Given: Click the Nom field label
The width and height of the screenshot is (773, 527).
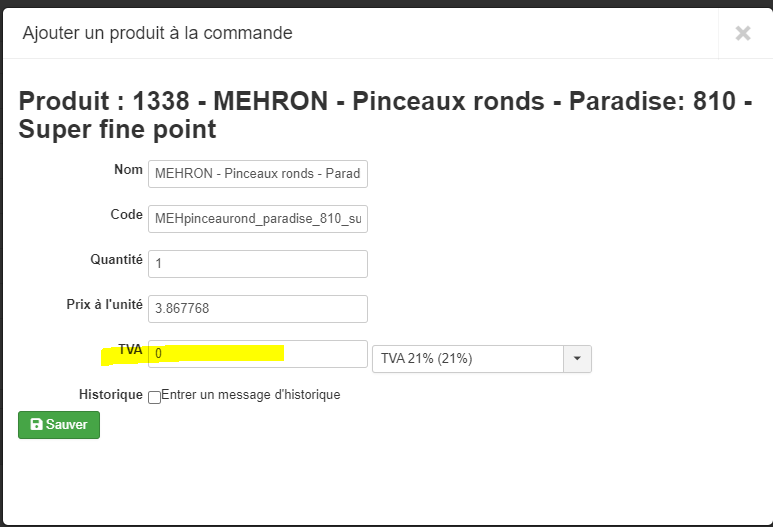Looking at the screenshot, I should click(x=129, y=170).
